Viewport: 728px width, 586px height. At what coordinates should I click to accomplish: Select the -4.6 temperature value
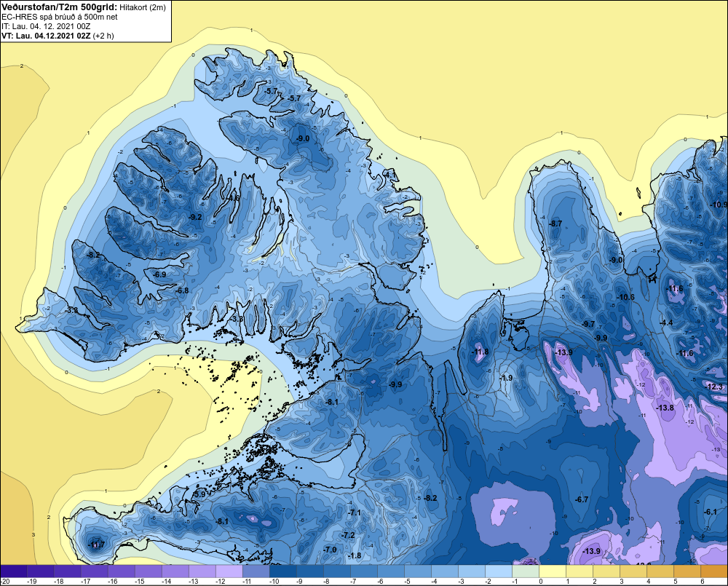[x=233, y=198]
